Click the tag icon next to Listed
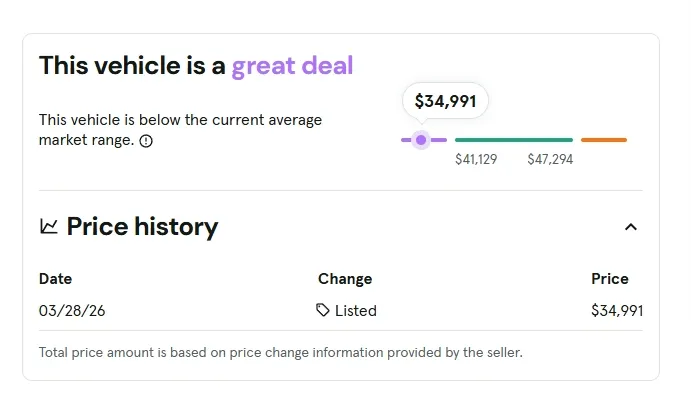The image size is (691, 412). 323,310
